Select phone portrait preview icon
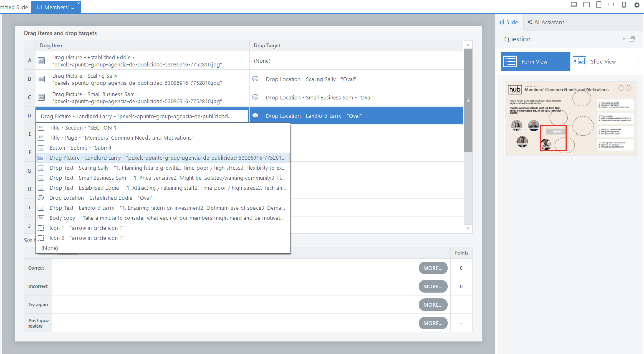This screenshot has width=644, height=354. point(624,5)
